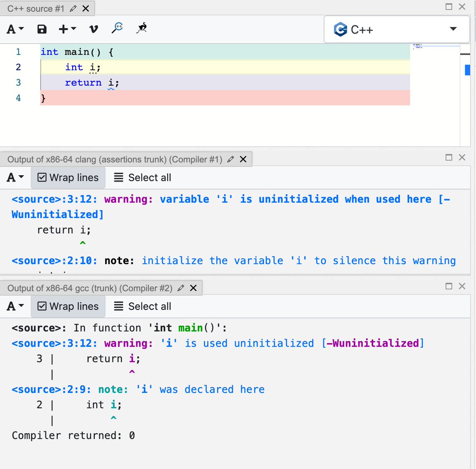This screenshot has width=476, height=469.
Task: Click Select all in gcc output
Action: [142, 306]
